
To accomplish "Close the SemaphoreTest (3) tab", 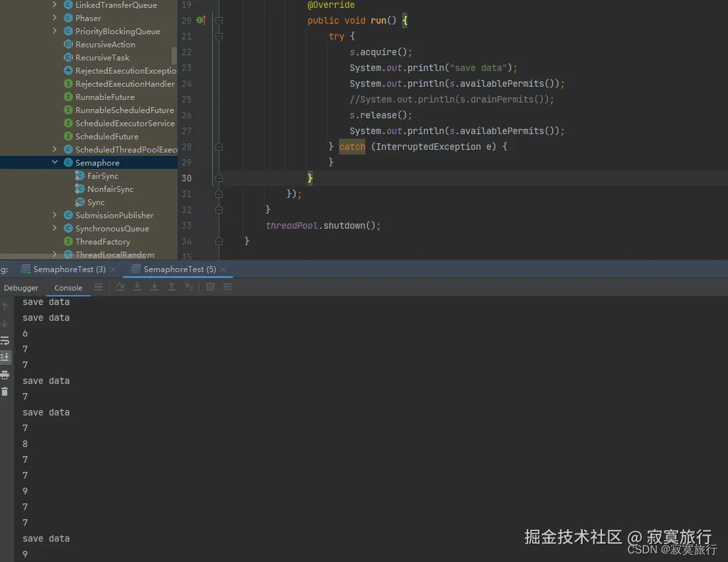I will (x=113, y=269).
